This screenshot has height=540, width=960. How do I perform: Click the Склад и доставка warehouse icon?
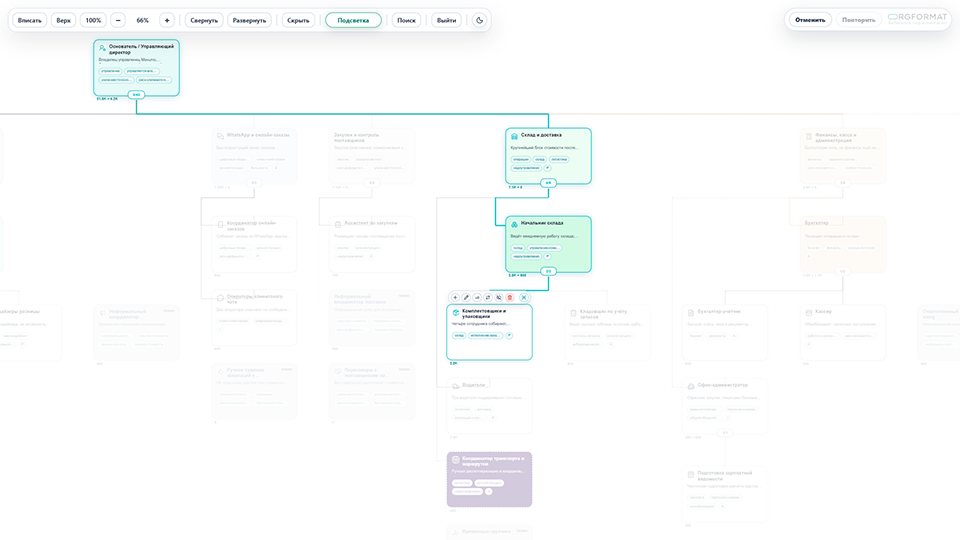(514, 136)
